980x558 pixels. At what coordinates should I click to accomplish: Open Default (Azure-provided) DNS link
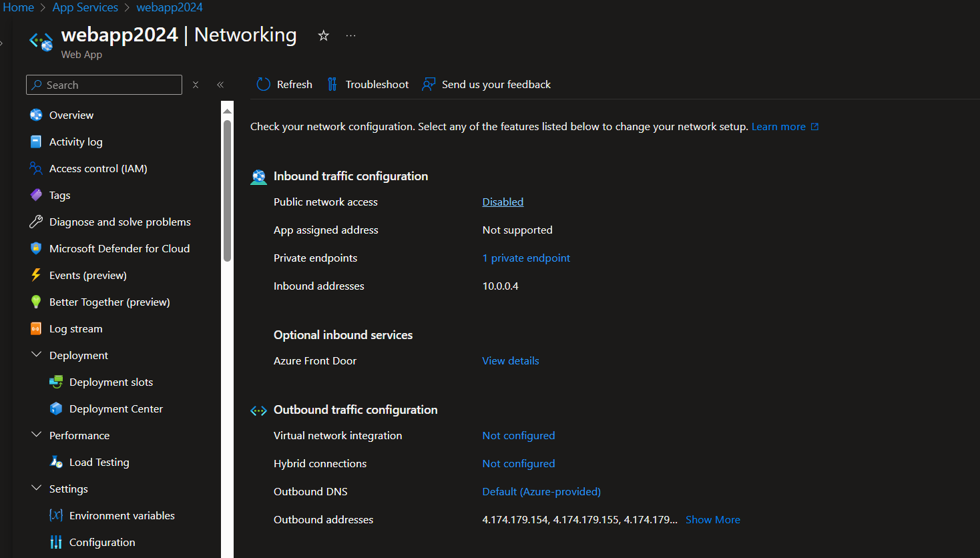tap(541, 491)
